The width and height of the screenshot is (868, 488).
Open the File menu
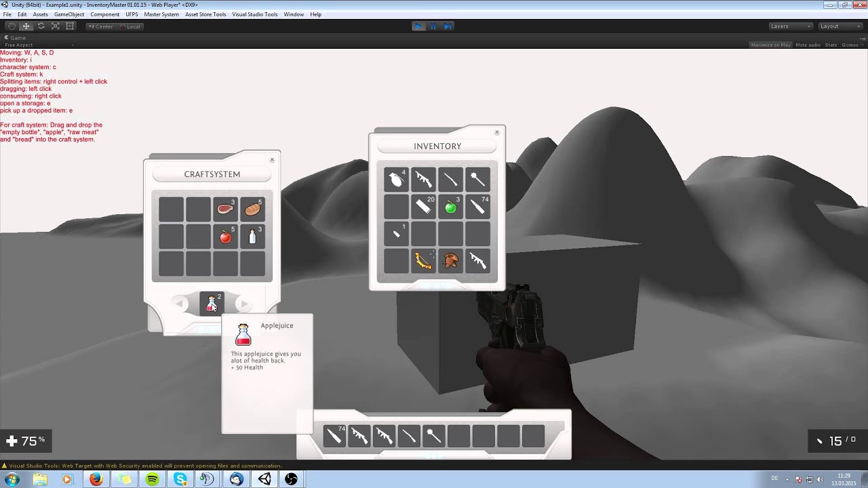point(7,14)
